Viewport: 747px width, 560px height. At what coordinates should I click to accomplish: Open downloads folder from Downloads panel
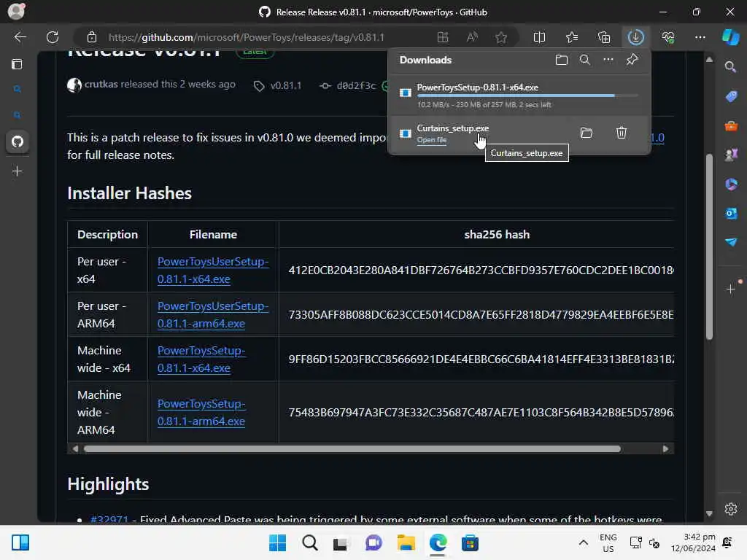561,60
